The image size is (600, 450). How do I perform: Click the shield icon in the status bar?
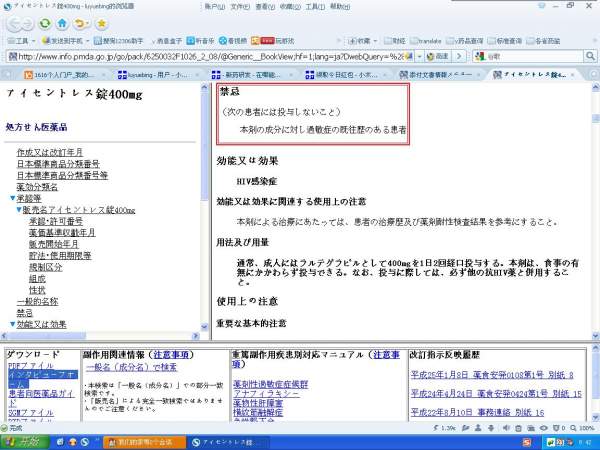pyautogui.click(x=558, y=428)
